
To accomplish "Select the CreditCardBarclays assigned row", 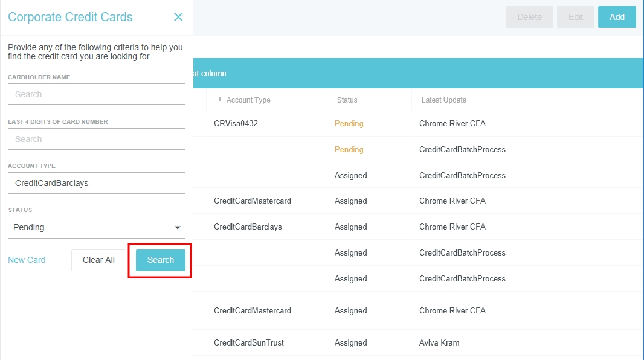I will click(248, 227).
